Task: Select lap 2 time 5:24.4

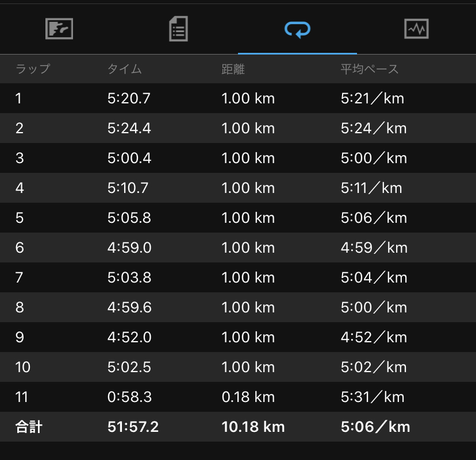Action: [129, 128]
